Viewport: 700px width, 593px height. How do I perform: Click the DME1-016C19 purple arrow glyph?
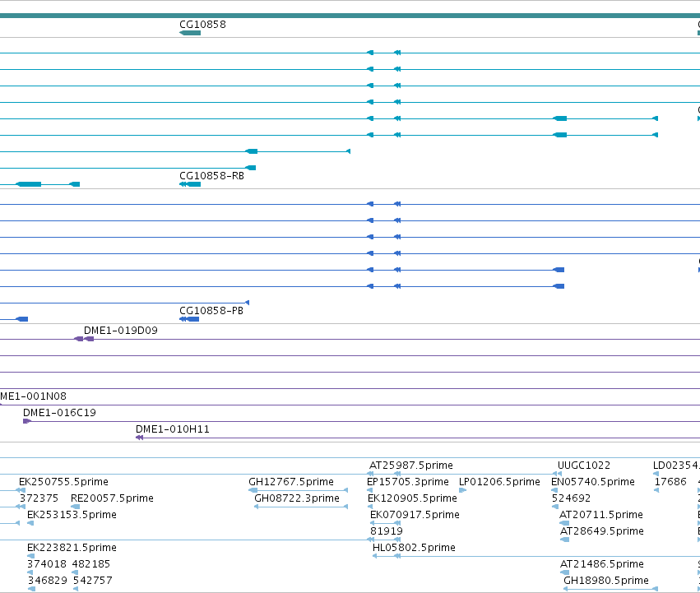tap(27, 421)
